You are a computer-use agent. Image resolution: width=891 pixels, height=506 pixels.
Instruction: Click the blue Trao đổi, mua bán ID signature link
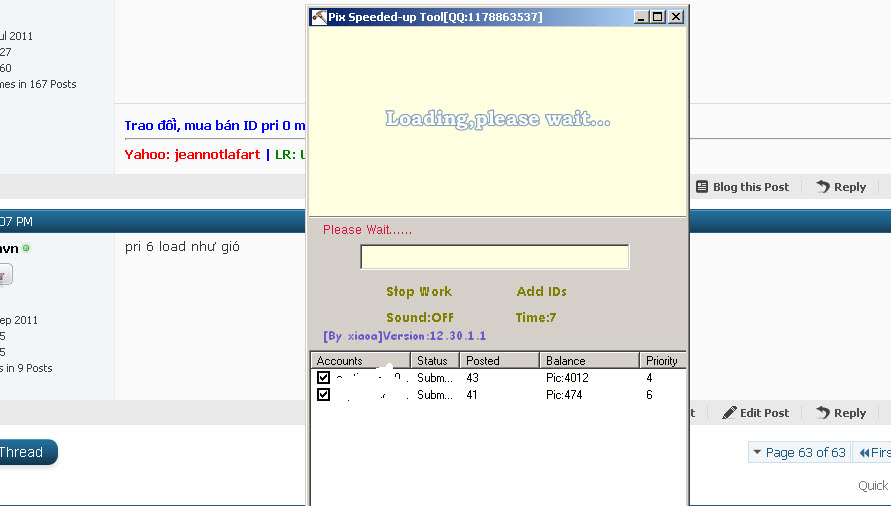215,126
